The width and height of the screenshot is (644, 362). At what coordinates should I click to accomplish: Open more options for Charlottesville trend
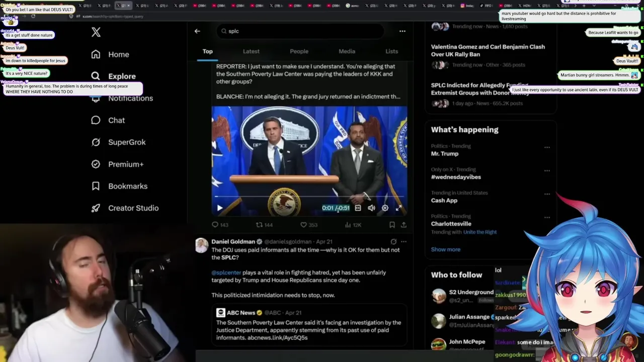547,217
